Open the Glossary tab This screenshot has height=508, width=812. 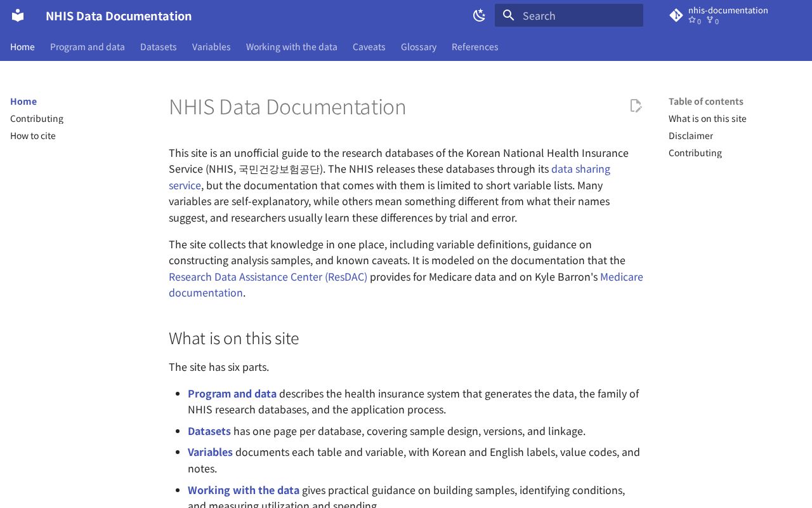pyautogui.click(x=419, y=46)
